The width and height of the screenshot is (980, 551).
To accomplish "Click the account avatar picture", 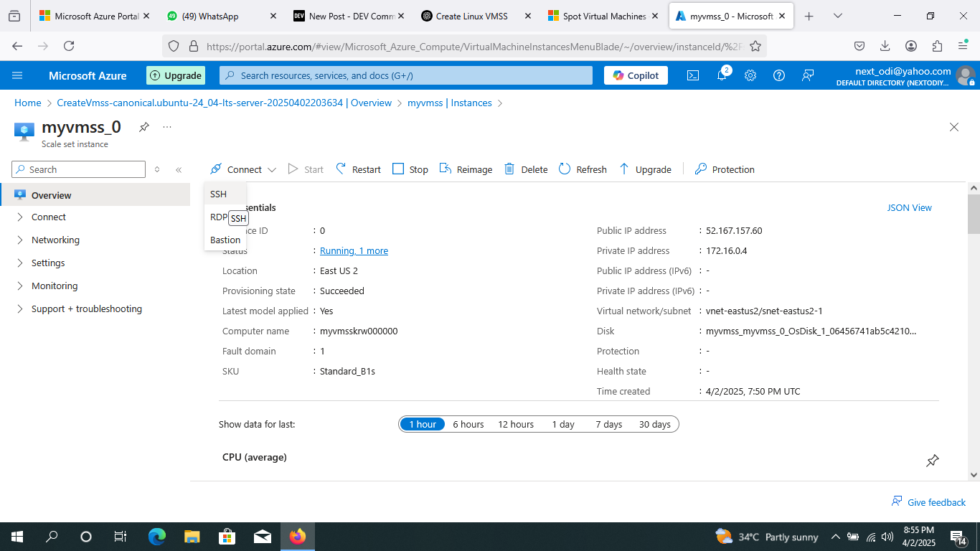I will 966,75.
